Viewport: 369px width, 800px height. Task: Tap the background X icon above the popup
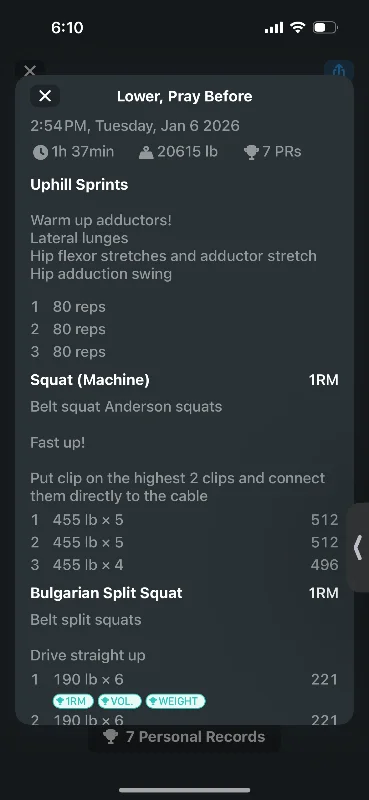tap(30, 70)
